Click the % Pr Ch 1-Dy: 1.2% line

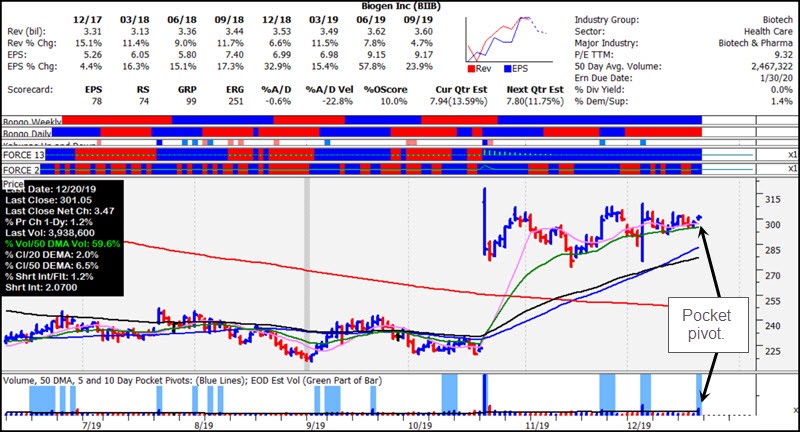coord(49,222)
